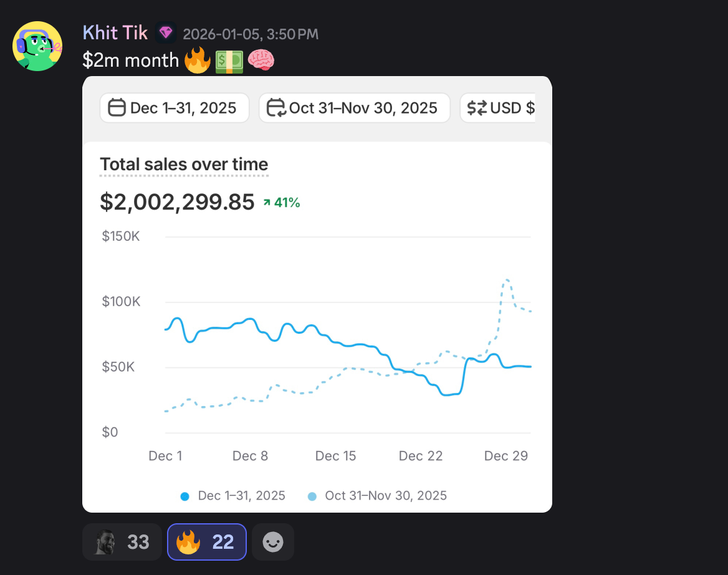The image size is (728, 575).
Task: Click the brain emoji in the message
Action: click(x=261, y=60)
